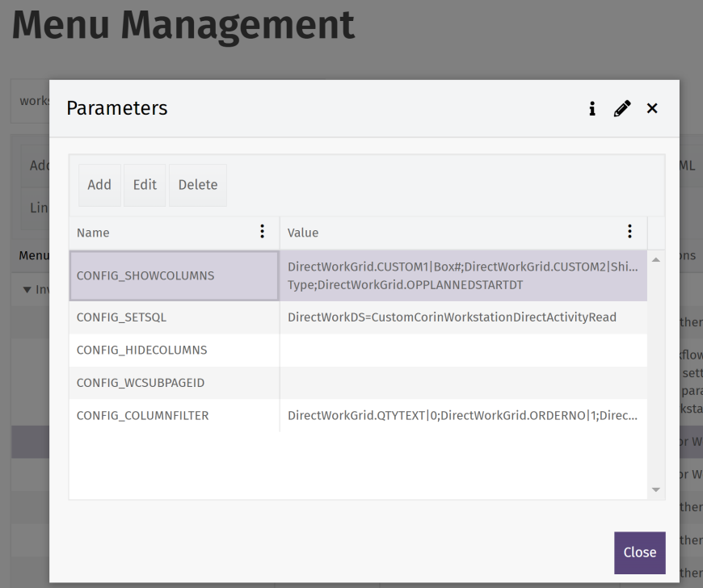
Task: Open the Value column options menu
Action: (630, 232)
